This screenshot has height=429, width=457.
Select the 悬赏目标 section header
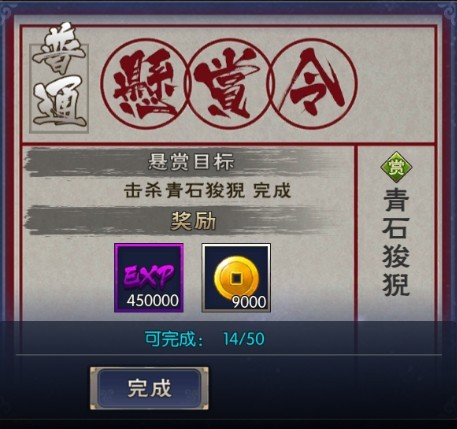[x=191, y=162]
